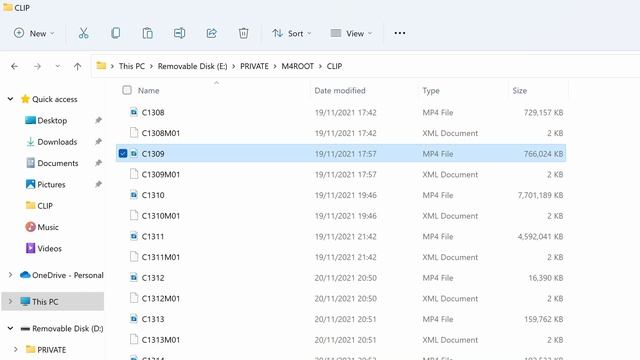Sort by Date modified column header

tap(340, 91)
